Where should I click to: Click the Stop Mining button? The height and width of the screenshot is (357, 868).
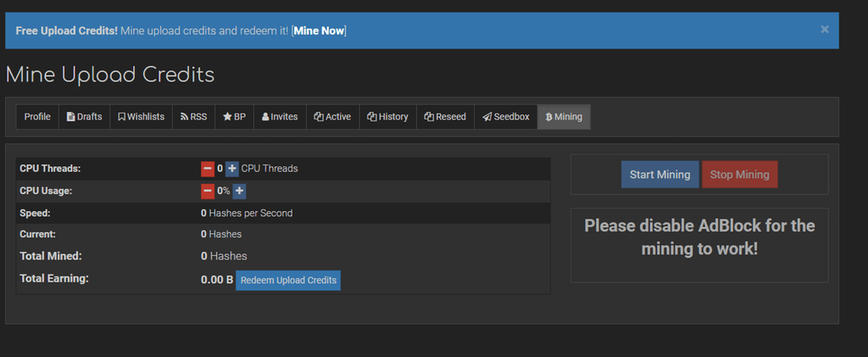point(739,175)
